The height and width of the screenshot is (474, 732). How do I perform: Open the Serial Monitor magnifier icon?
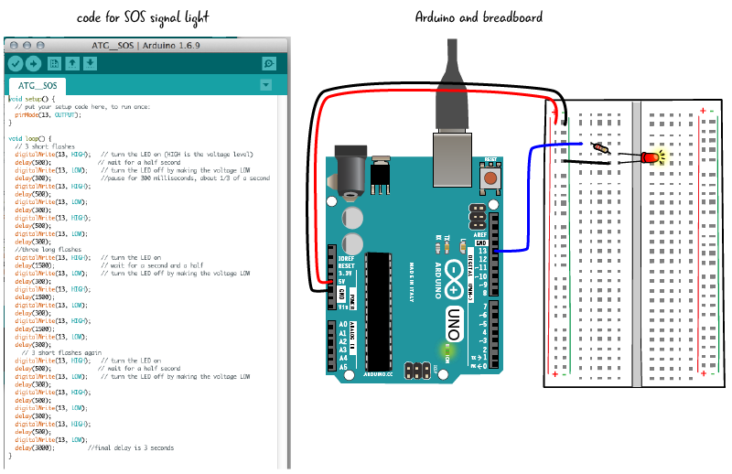coord(269,64)
